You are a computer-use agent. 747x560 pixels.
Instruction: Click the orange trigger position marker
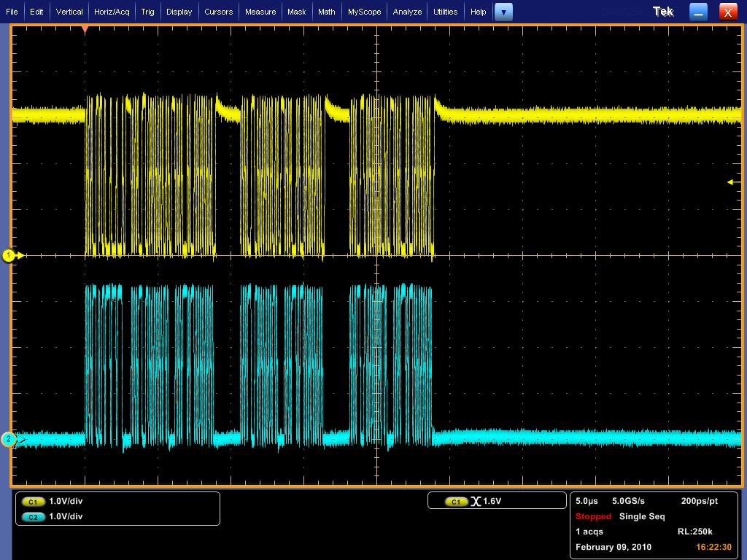point(85,30)
